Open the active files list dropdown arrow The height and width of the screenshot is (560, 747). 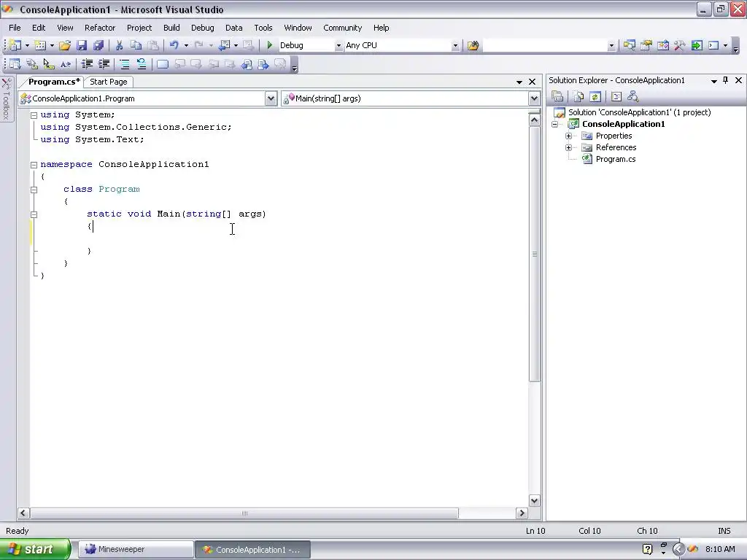click(x=519, y=82)
